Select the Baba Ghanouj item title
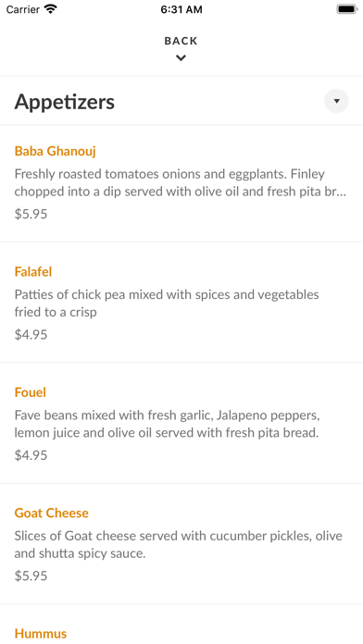Viewport: 363px width, 644px height. [55, 151]
